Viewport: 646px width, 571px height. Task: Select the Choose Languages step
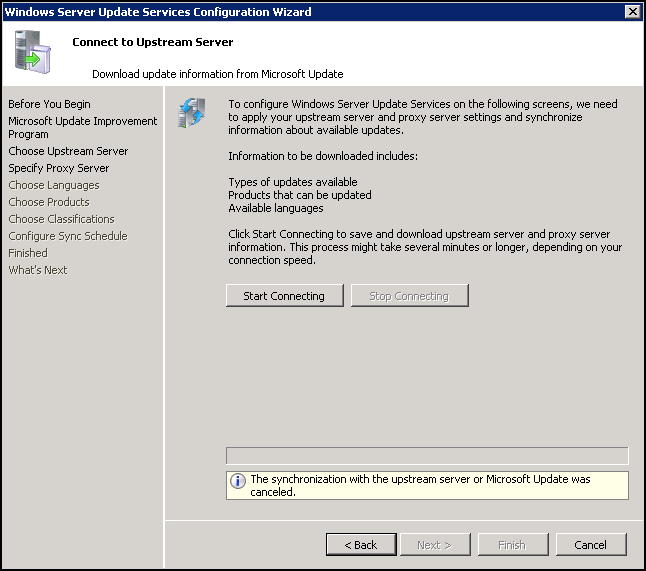(54, 185)
